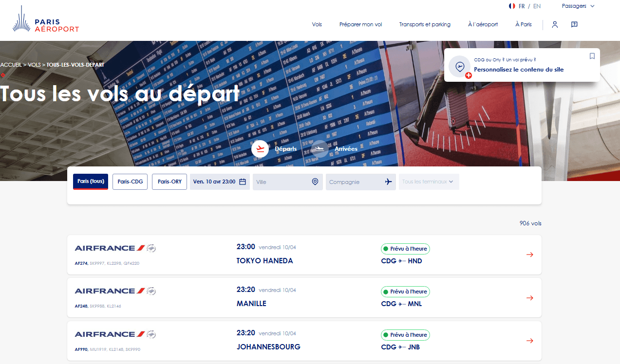Click Personnalisez le contenu du site
The height and width of the screenshot is (364, 620).
coord(519,70)
